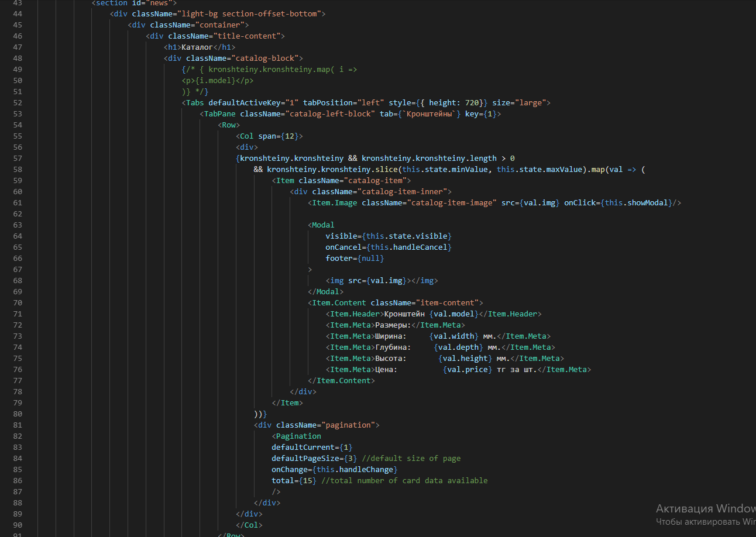Click the Col span={12} tag
Screen dimensions: 756x537
pos(269,136)
